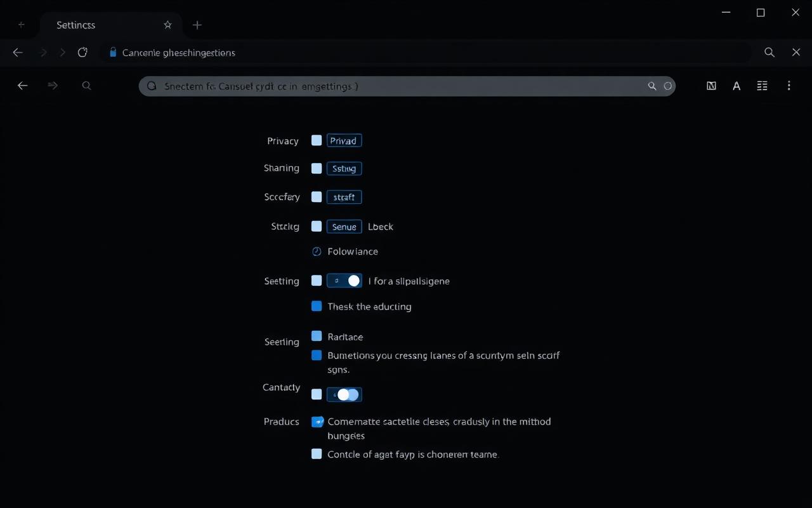Click the lock icon in address bar

[x=113, y=53]
